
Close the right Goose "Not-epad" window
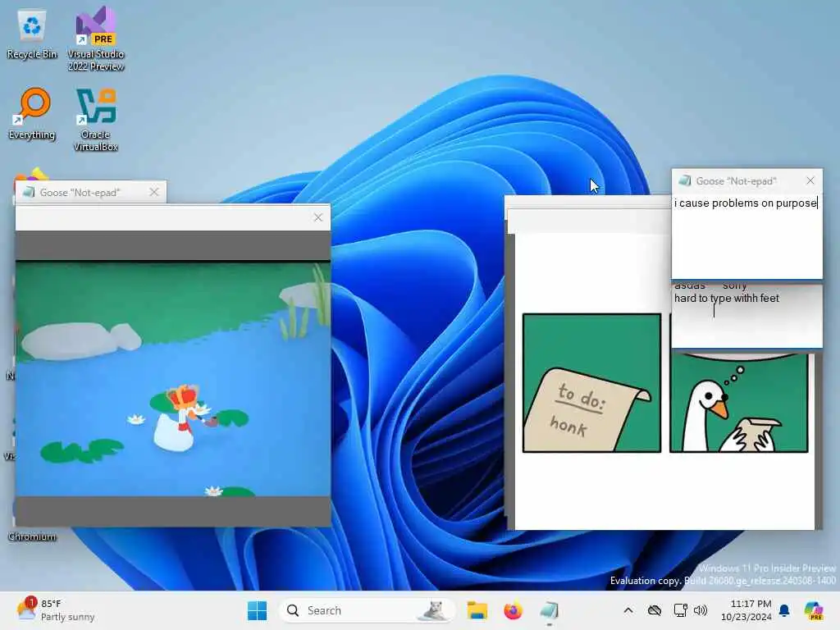[810, 180]
